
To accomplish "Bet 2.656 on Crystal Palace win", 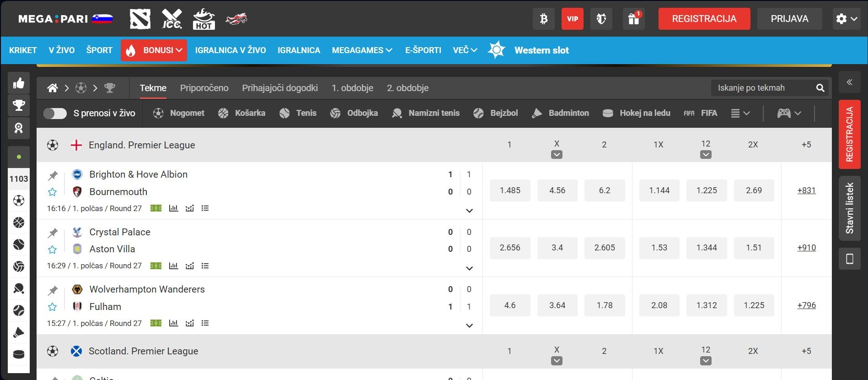I will (x=510, y=248).
